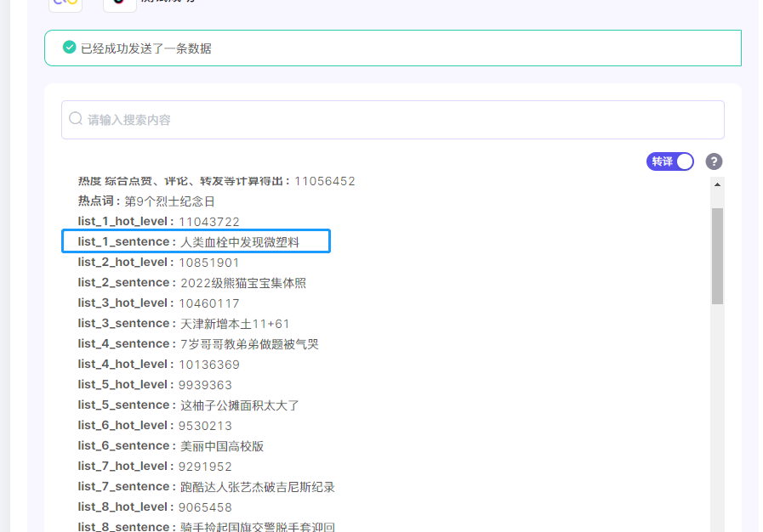Select list_6_sentence row 美丽中国高校版

[x=171, y=446]
